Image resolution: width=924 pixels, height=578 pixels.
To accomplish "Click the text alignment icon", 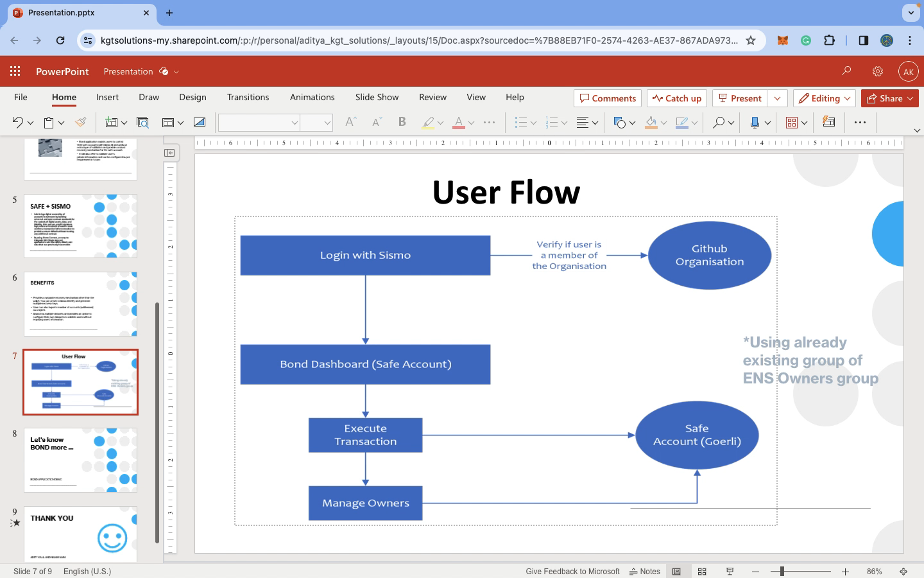I will [583, 122].
